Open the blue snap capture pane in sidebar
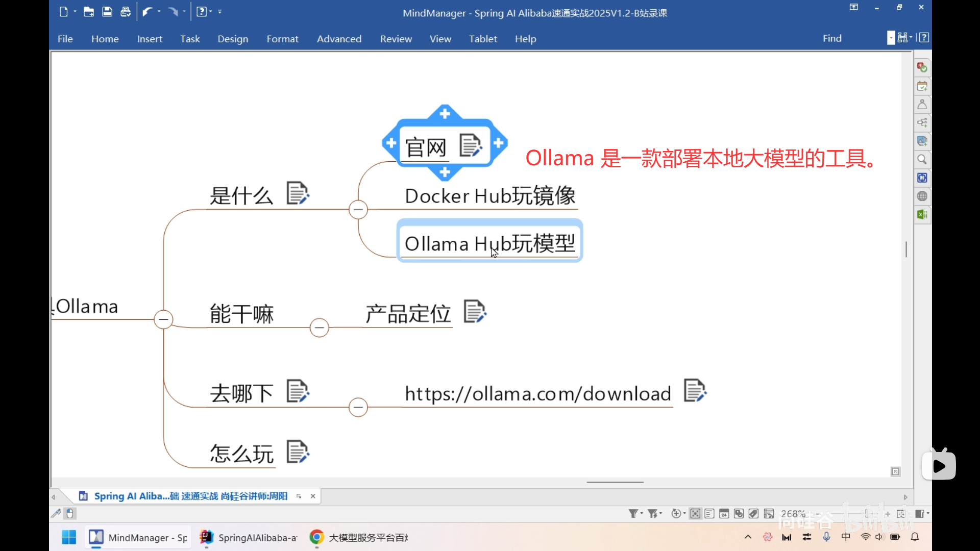Viewport: 980px width, 551px height. [922, 178]
